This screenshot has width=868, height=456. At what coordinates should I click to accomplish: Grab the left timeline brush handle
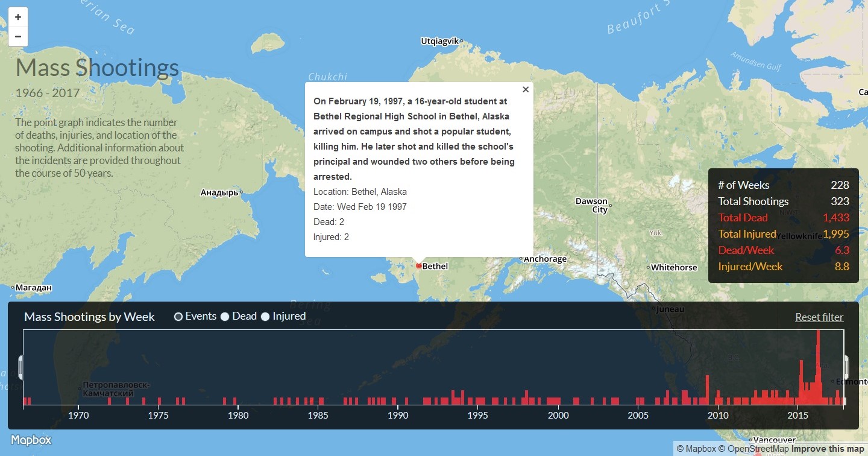(21, 367)
